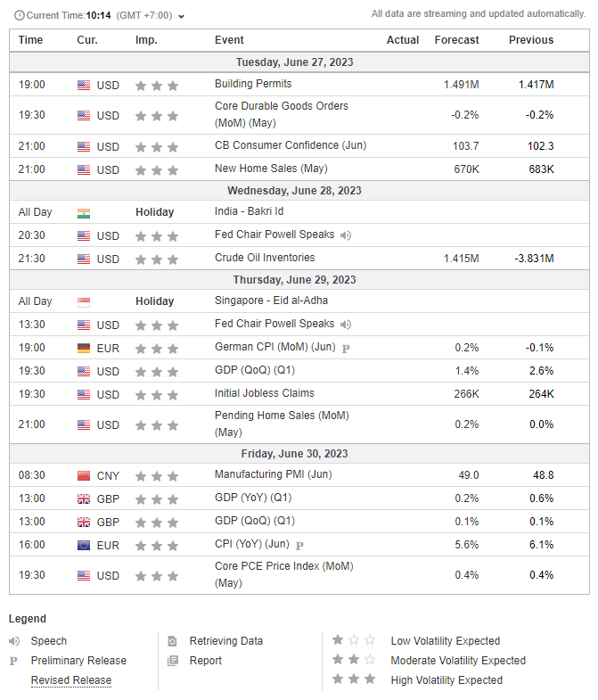Click the clock icon beside Current Time
Image resolution: width=598 pixels, height=700 pixels.
click(x=20, y=15)
